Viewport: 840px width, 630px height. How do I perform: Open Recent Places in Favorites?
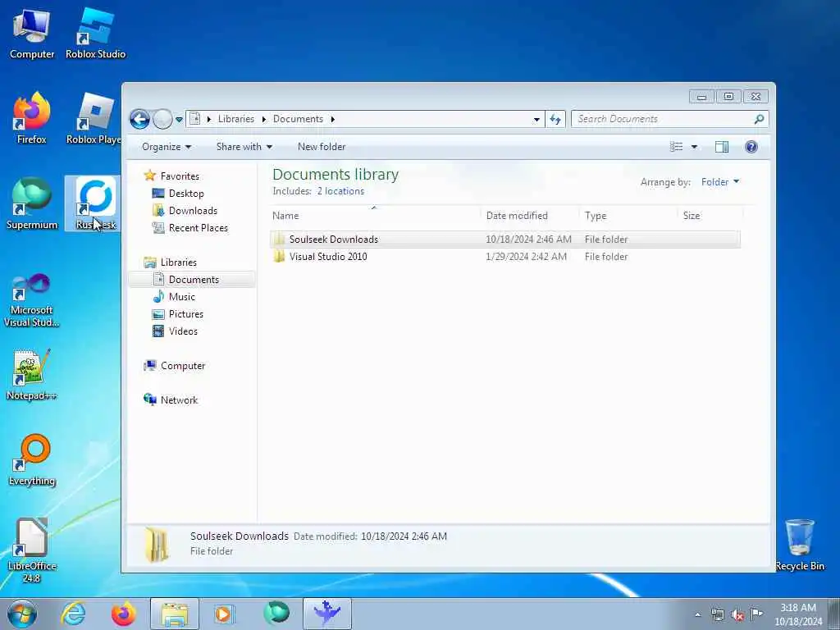pos(190,228)
